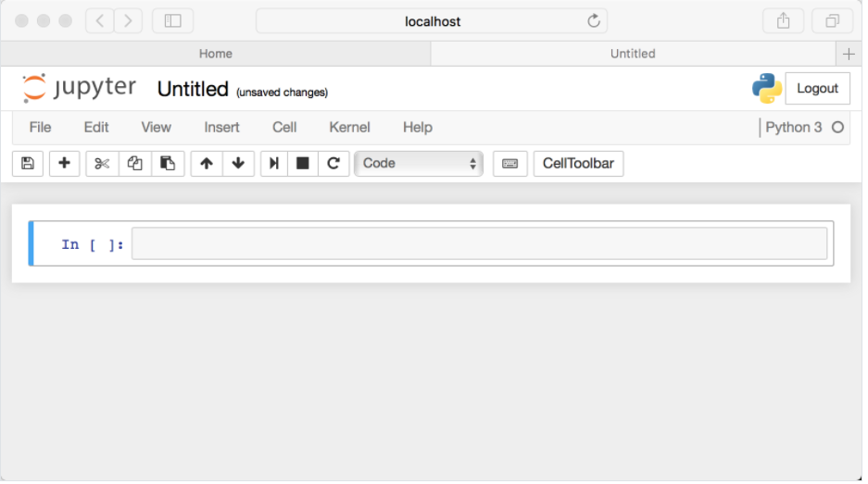Open the Insert menu
Screen dimensions: 868x484
point(221,128)
